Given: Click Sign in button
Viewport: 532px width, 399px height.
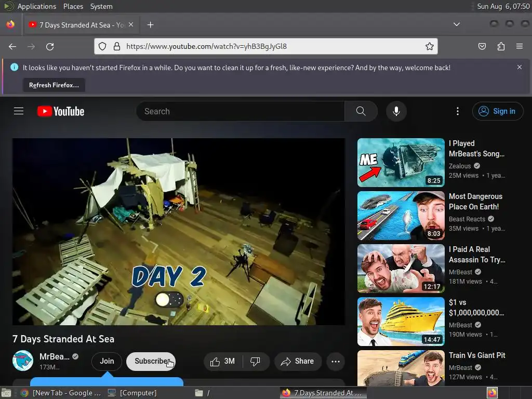Looking at the screenshot, I should coord(497,111).
